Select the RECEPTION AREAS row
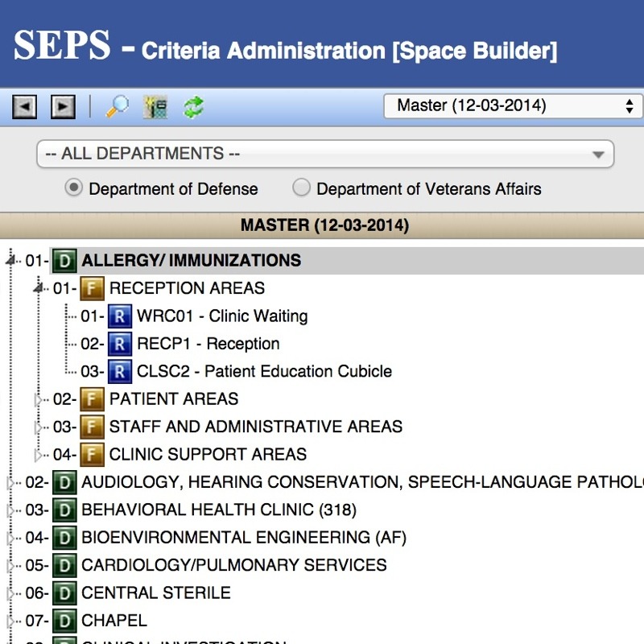 187,288
